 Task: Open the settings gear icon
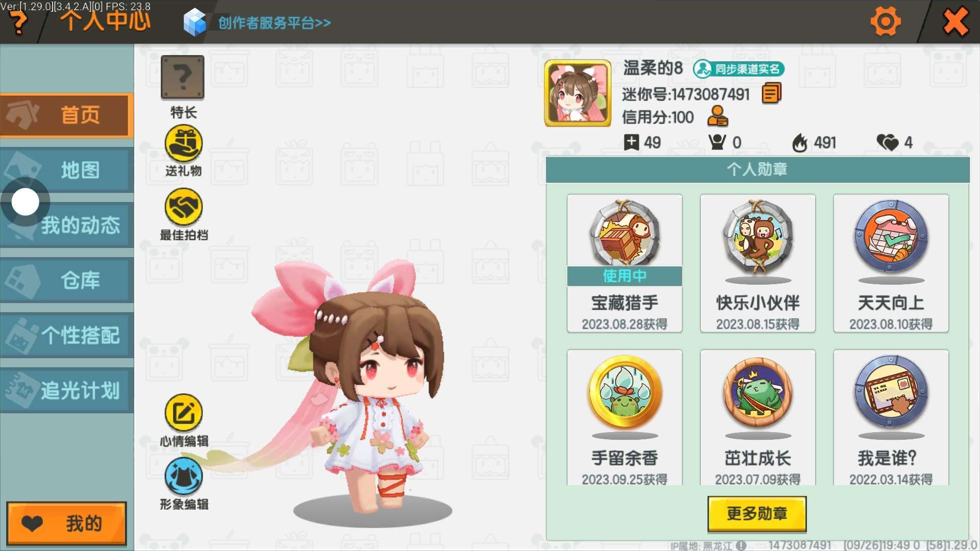pyautogui.click(x=885, y=21)
